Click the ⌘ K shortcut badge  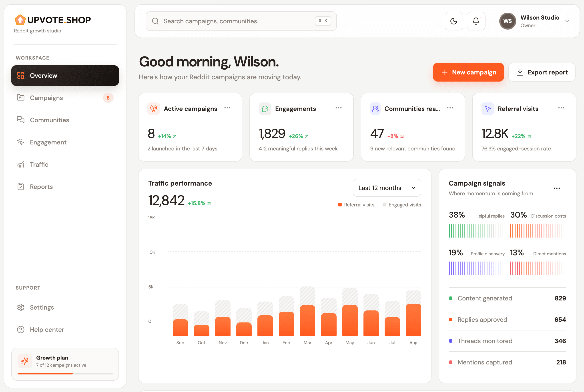coord(323,21)
